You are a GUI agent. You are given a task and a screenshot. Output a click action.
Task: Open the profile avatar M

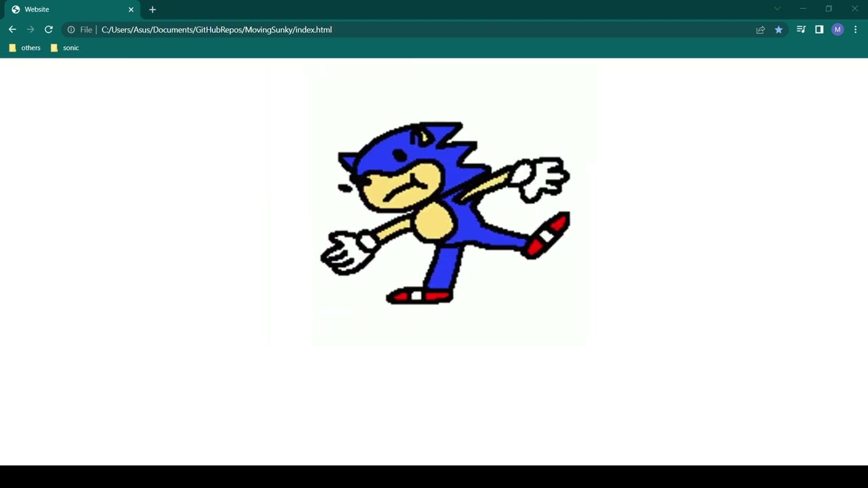[x=837, y=30]
